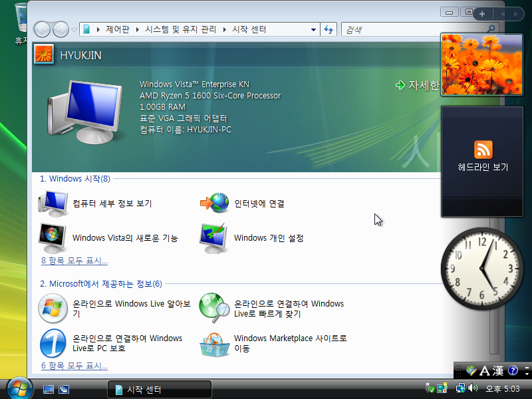
Task: Go to next sidebar gadget page
Action: 516,14
